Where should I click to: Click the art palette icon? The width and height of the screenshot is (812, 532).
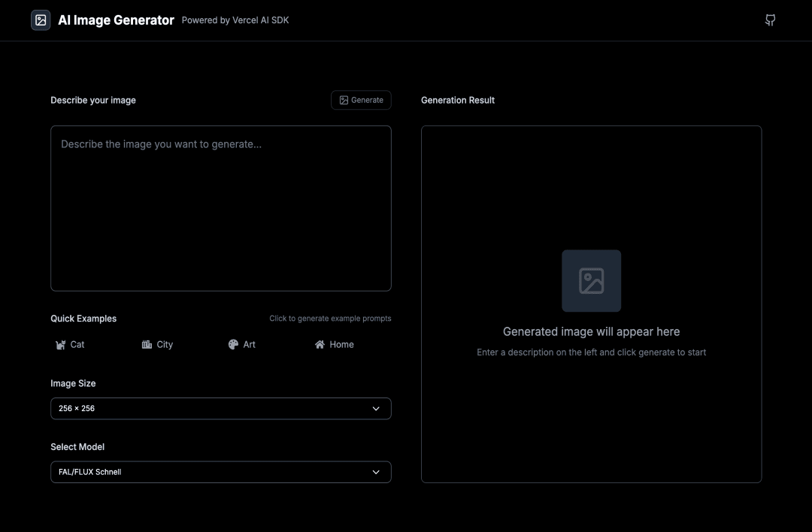(x=233, y=345)
